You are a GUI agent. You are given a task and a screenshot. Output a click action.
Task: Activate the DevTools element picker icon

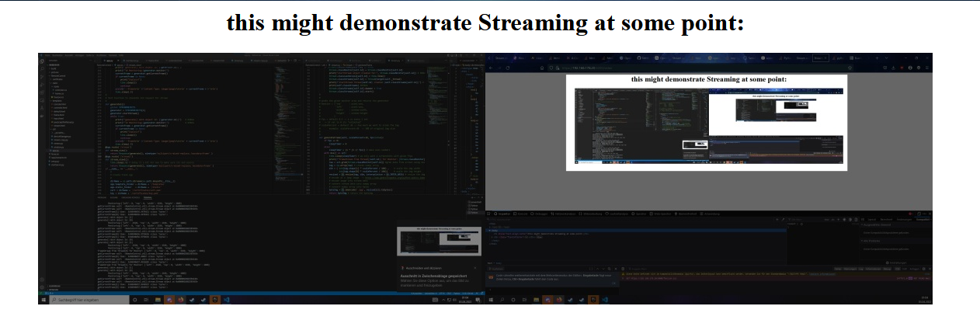click(x=488, y=214)
